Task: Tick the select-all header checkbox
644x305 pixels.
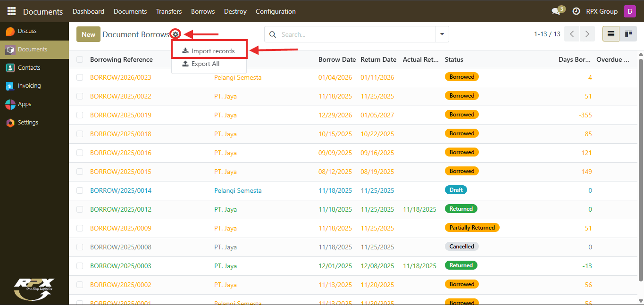Action: [80, 59]
